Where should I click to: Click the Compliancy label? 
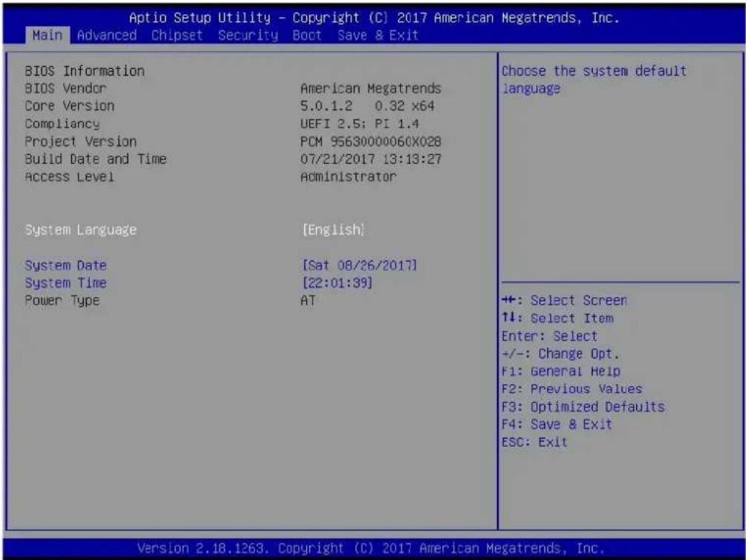point(62,124)
